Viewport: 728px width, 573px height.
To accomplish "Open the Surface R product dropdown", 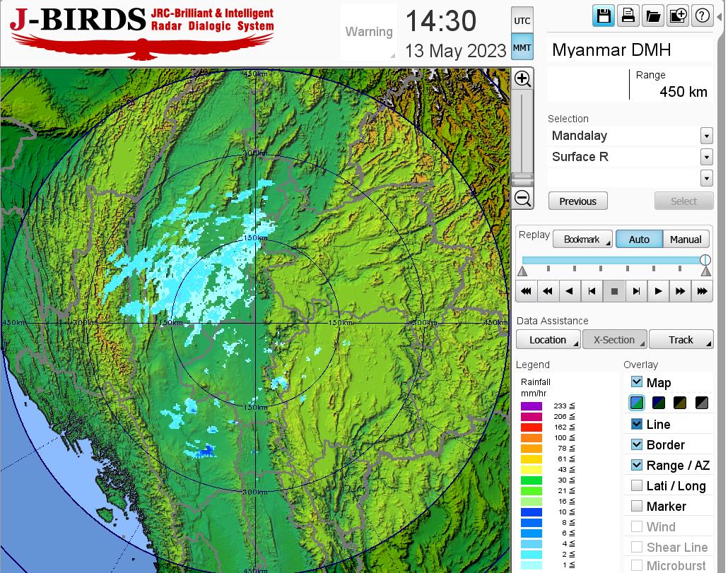I will 706,157.
